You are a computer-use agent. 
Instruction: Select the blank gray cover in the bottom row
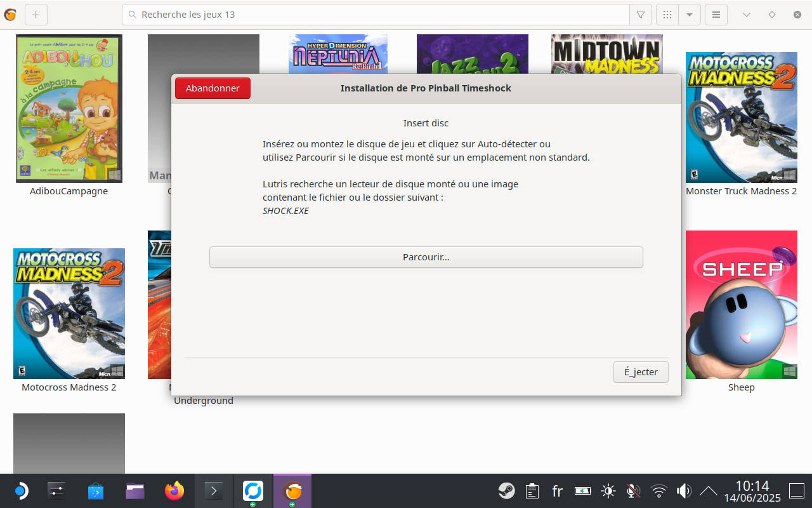click(69, 443)
